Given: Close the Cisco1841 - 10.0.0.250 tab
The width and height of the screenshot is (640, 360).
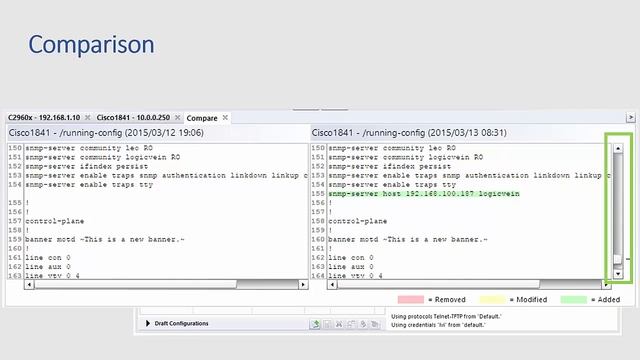Looking at the screenshot, I should pos(178,118).
